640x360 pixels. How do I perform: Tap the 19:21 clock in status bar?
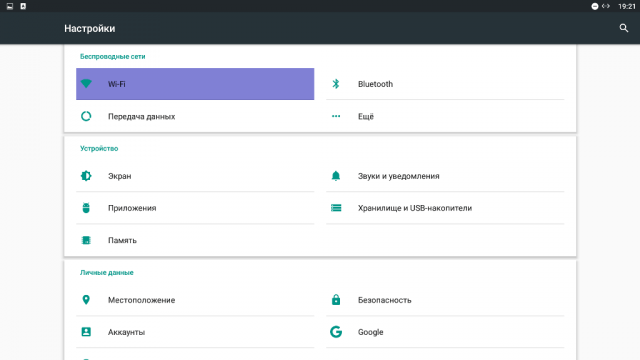coord(627,6)
